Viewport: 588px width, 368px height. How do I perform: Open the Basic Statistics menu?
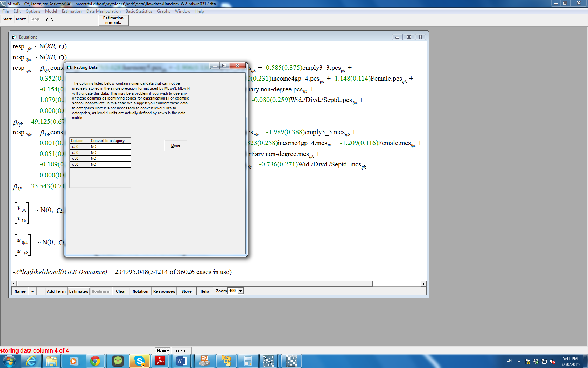pyautogui.click(x=139, y=11)
